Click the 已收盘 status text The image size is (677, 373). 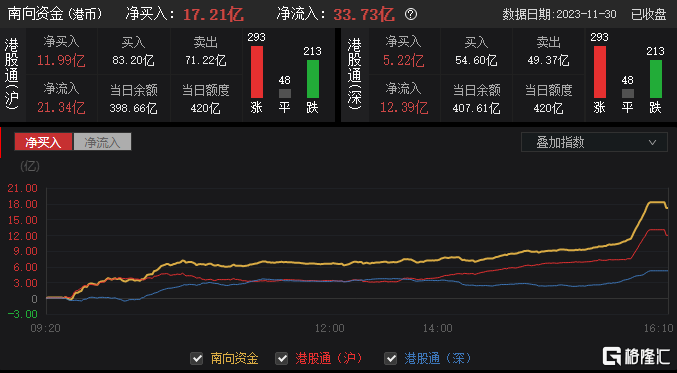coord(649,15)
